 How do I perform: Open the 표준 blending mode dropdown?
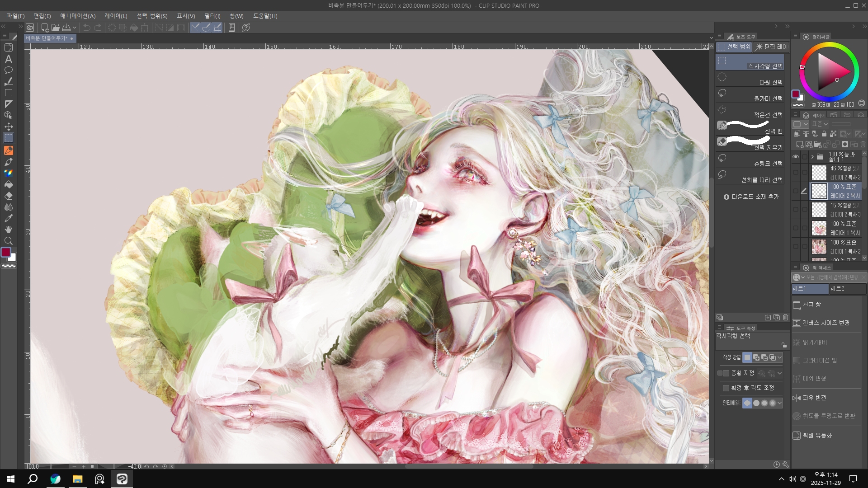(820, 124)
